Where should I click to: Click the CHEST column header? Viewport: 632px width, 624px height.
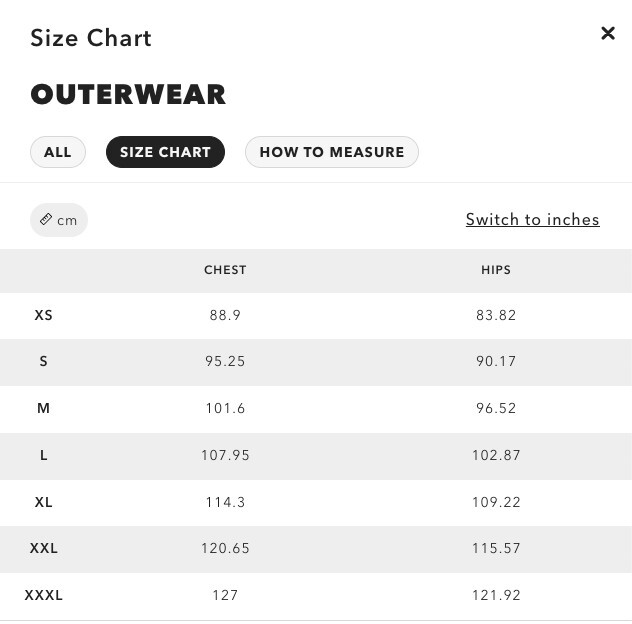click(x=225, y=270)
